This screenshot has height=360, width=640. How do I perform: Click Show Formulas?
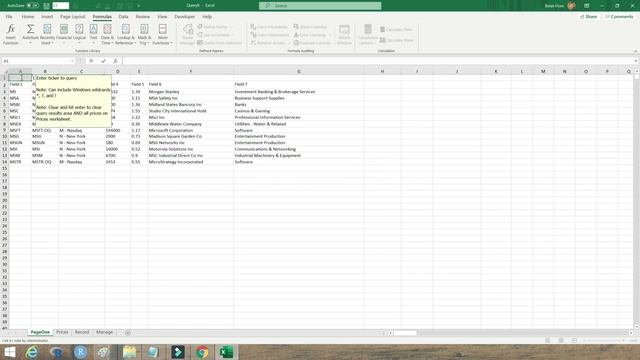pyautogui.click(x=310, y=27)
